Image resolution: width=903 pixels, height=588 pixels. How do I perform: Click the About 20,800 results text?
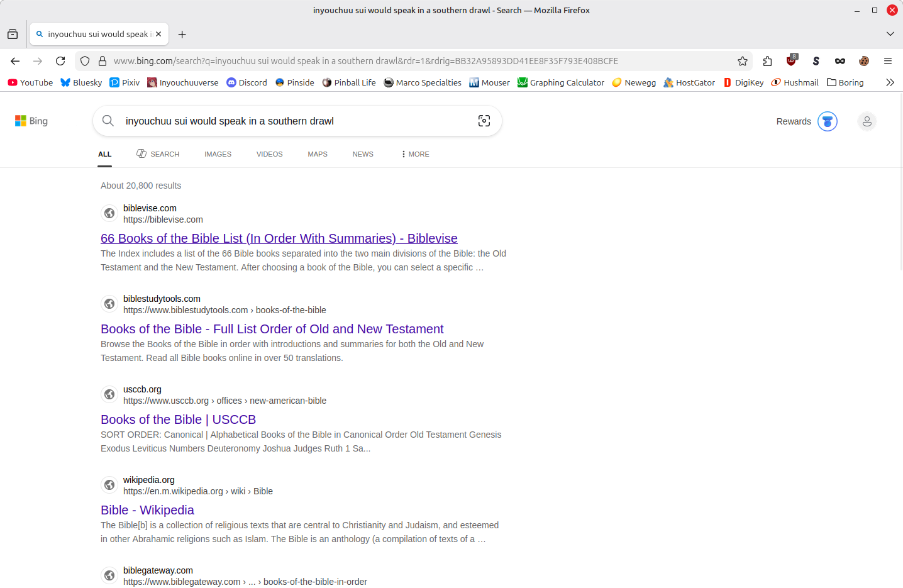pyautogui.click(x=141, y=186)
